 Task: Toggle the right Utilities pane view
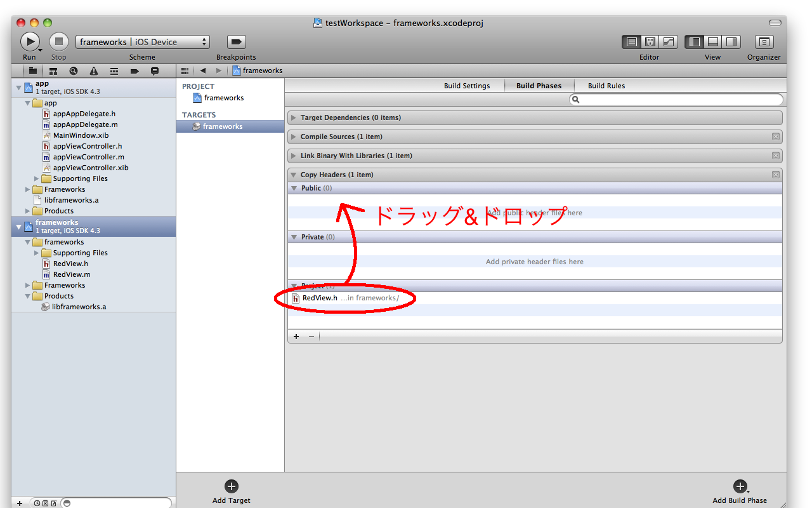(x=731, y=42)
